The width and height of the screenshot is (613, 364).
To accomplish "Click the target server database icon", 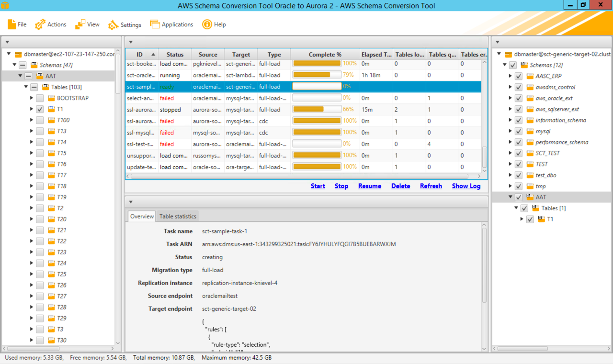I will pyautogui.click(x=509, y=54).
